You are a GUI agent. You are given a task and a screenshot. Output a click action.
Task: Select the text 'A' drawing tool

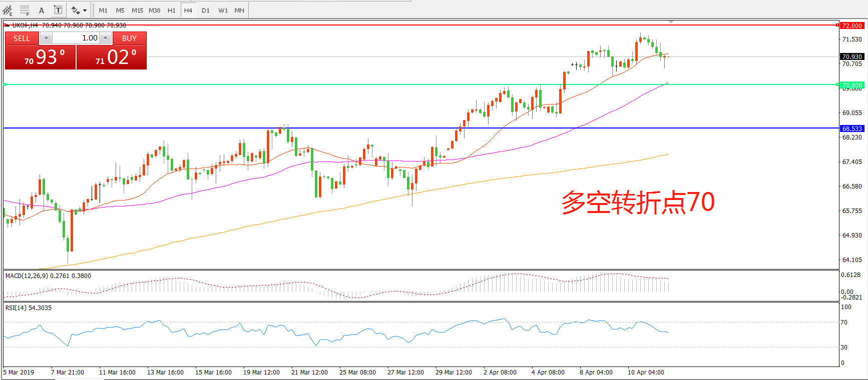click(42, 10)
